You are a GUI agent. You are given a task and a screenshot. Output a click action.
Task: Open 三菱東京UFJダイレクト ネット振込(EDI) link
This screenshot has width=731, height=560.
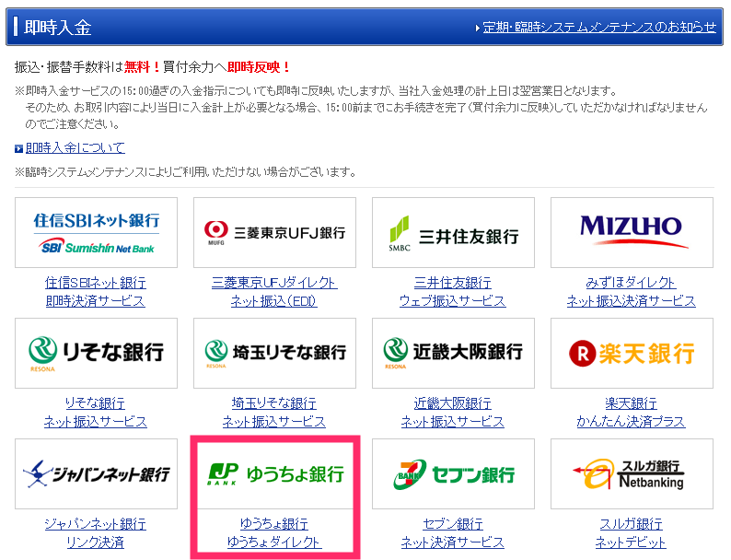pos(274,292)
